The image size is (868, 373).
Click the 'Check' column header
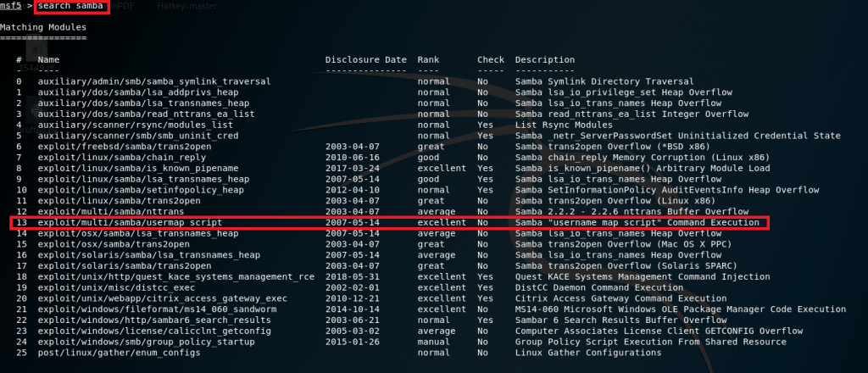pyautogui.click(x=490, y=60)
